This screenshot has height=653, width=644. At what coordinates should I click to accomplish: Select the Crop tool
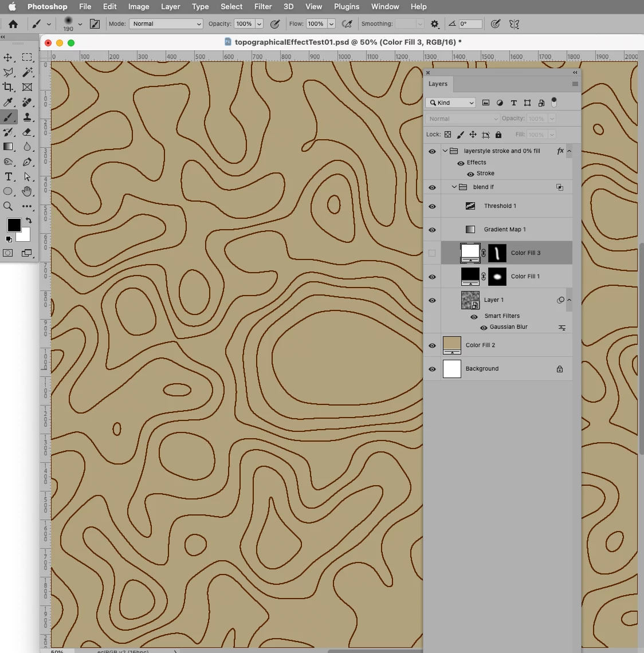(x=8, y=87)
